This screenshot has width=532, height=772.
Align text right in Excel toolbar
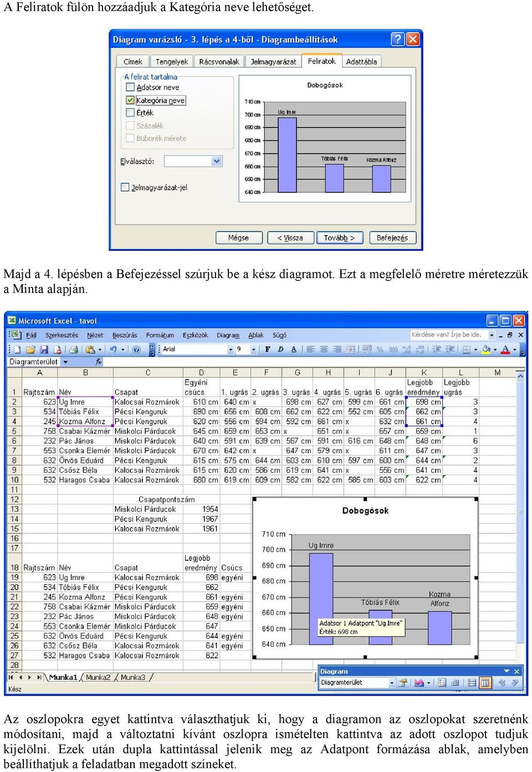click(x=337, y=349)
